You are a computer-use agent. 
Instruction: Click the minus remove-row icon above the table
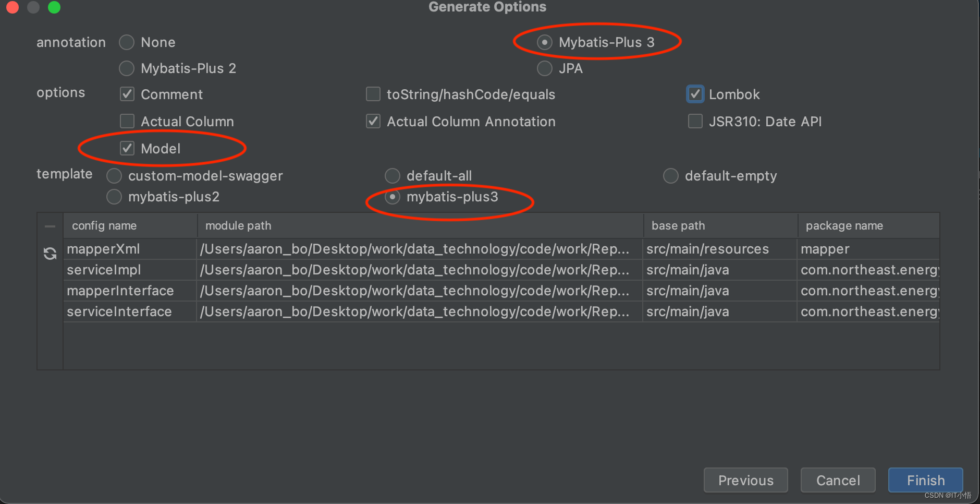tap(50, 226)
